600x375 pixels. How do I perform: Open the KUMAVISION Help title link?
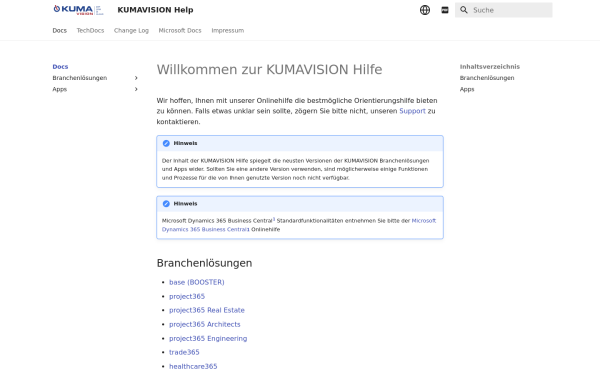coord(155,10)
